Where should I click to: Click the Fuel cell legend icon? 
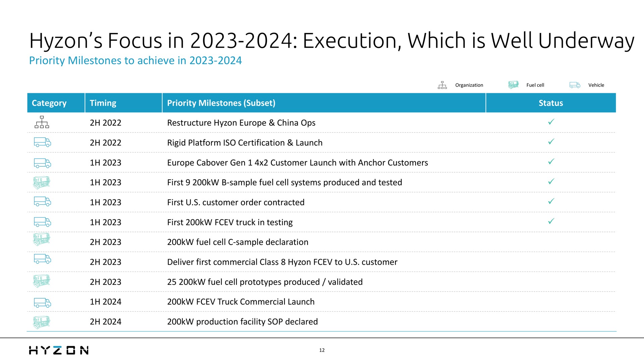pos(513,85)
